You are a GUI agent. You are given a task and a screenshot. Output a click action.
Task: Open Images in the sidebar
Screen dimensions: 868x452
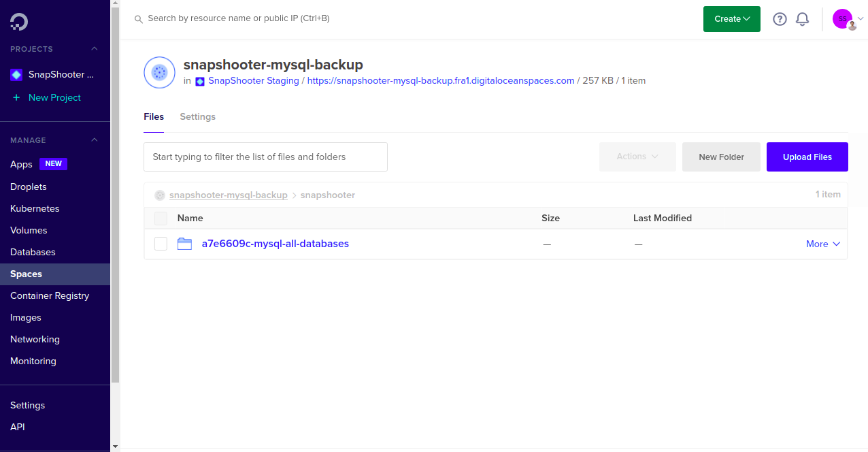coord(26,317)
